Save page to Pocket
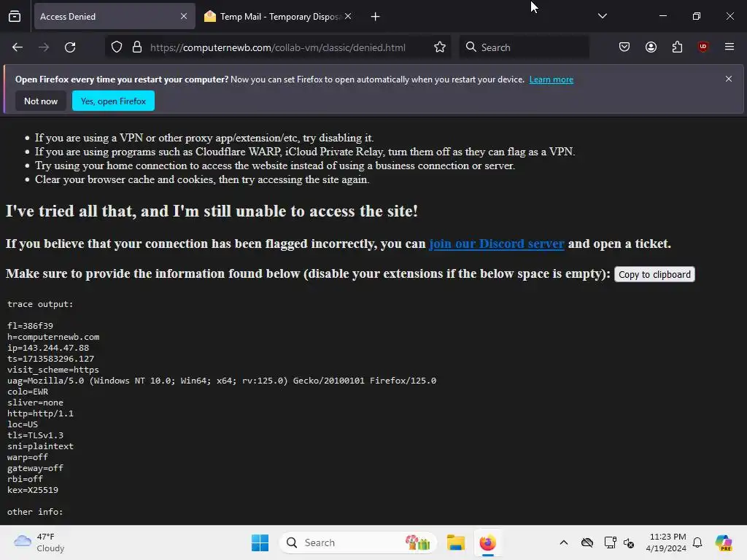Image resolution: width=747 pixels, height=560 pixels. [x=624, y=47]
